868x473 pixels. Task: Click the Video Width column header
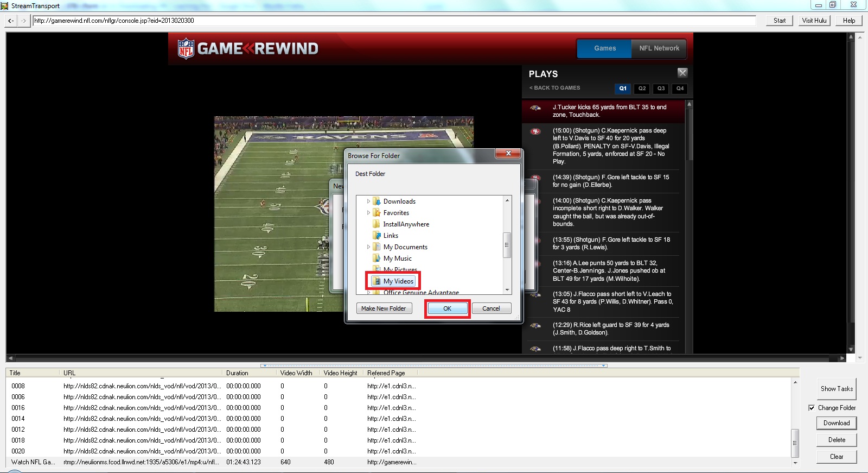point(299,373)
